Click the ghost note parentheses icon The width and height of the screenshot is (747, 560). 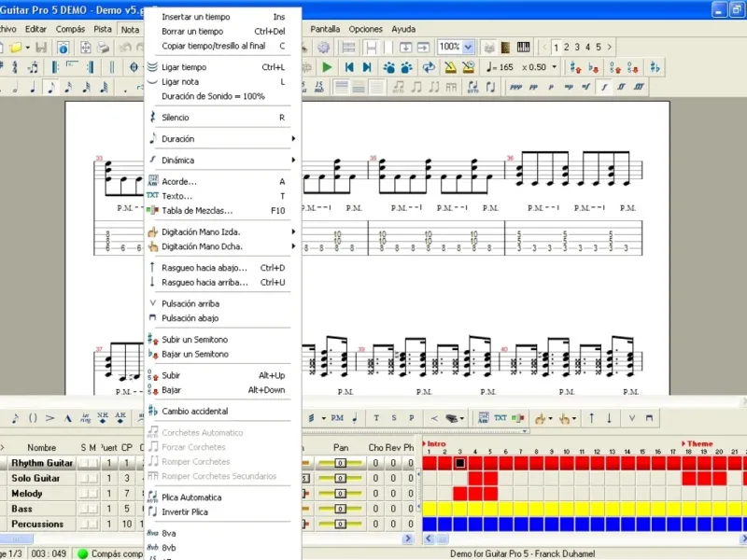33,418
